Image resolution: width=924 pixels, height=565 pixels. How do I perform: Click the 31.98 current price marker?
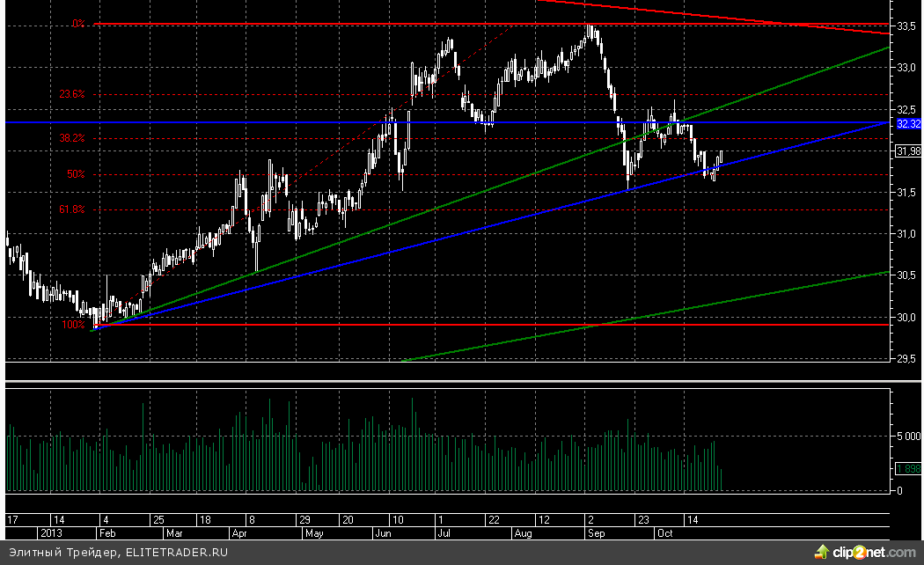point(908,152)
